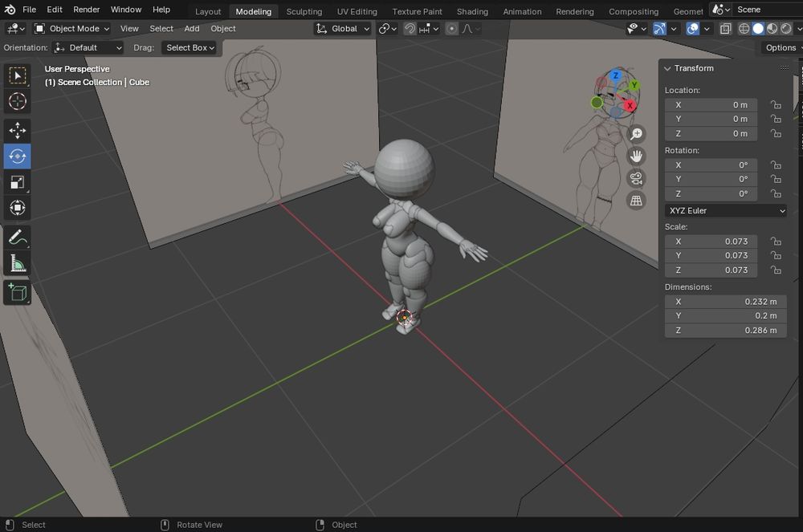Toggle show gizmo button

[x=659, y=29]
